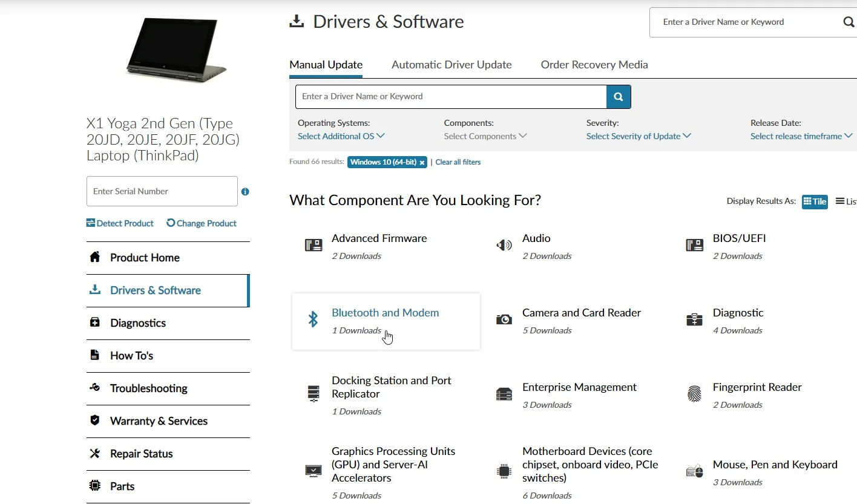Open the Bluetooth and Modem component link

[386, 313]
